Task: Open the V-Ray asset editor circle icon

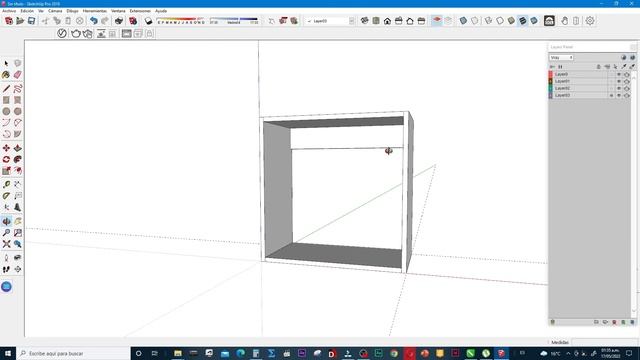Action: click(x=62, y=33)
